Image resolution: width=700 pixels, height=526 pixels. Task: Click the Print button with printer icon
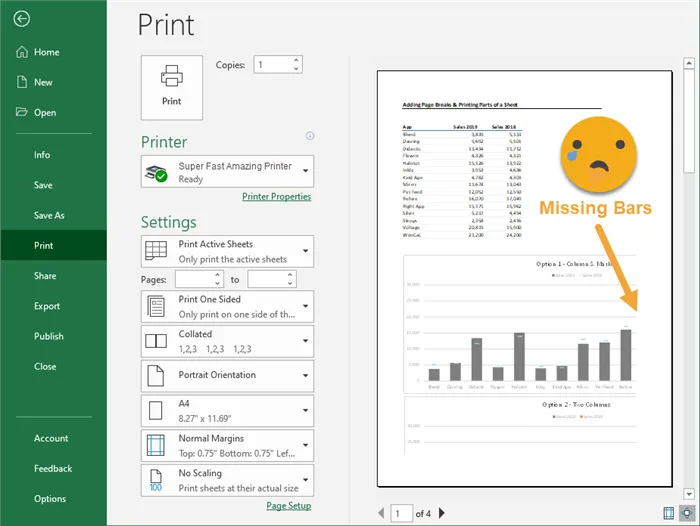click(172, 87)
